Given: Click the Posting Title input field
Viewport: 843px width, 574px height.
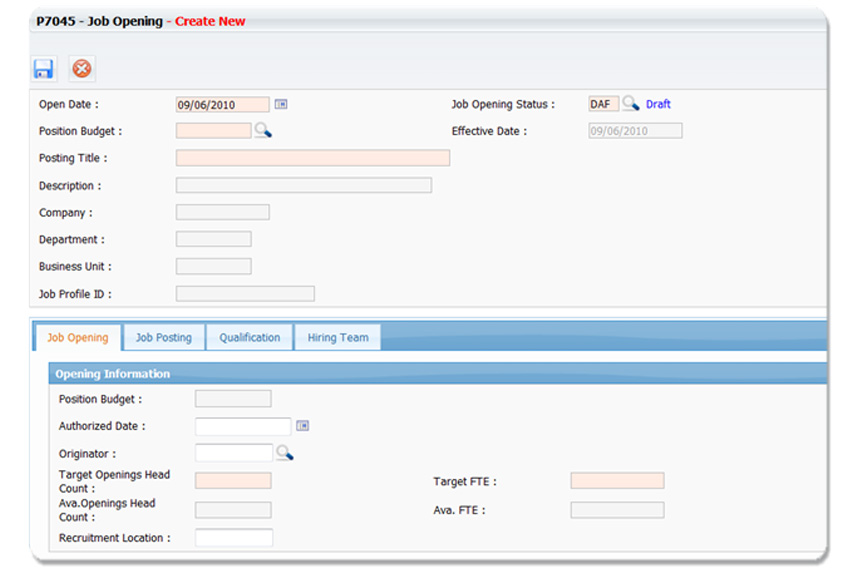Looking at the screenshot, I should (312, 158).
